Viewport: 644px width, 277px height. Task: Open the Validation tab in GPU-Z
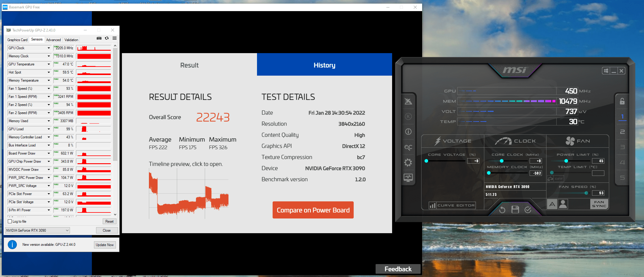coord(71,40)
